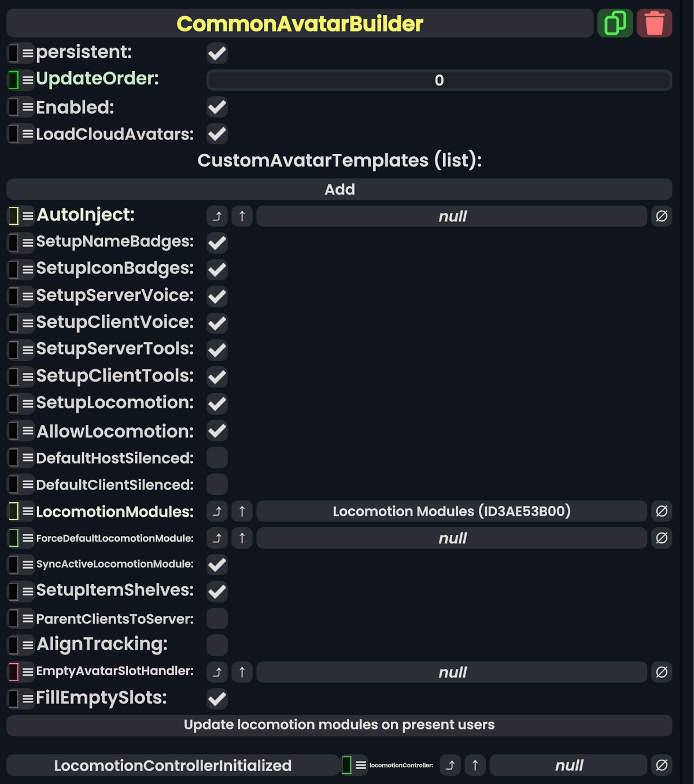Click the LocomotionControllerInitialized button
Screen dimensions: 694x784
pos(173,765)
